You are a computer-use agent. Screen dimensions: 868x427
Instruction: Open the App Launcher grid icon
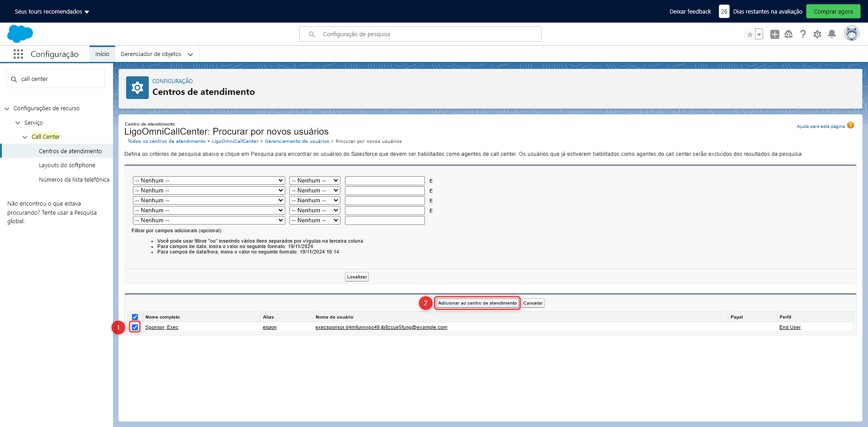tap(18, 54)
